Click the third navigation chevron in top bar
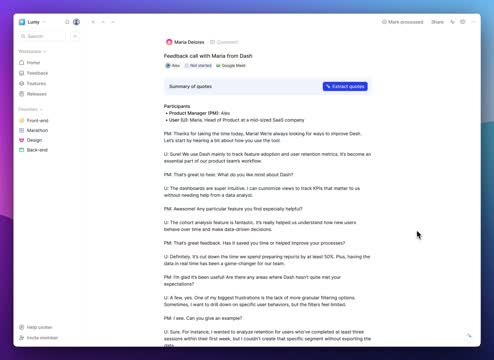Viewport: 494px width, 360px height. pos(113,22)
